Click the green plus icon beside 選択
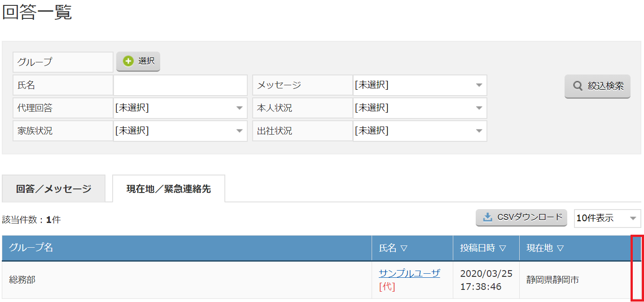 point(128,61)
